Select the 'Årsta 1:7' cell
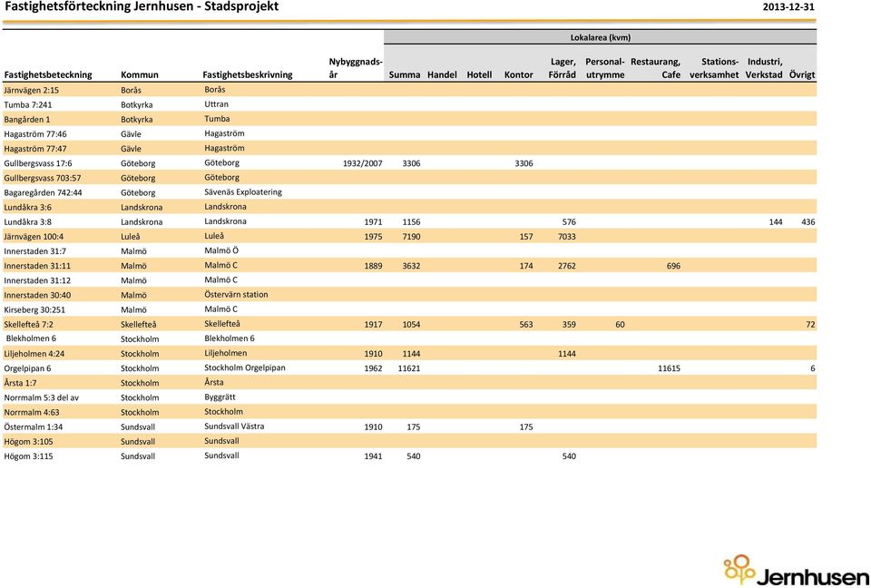The height and width of the screenshot is (588, 871). (20, 383)
